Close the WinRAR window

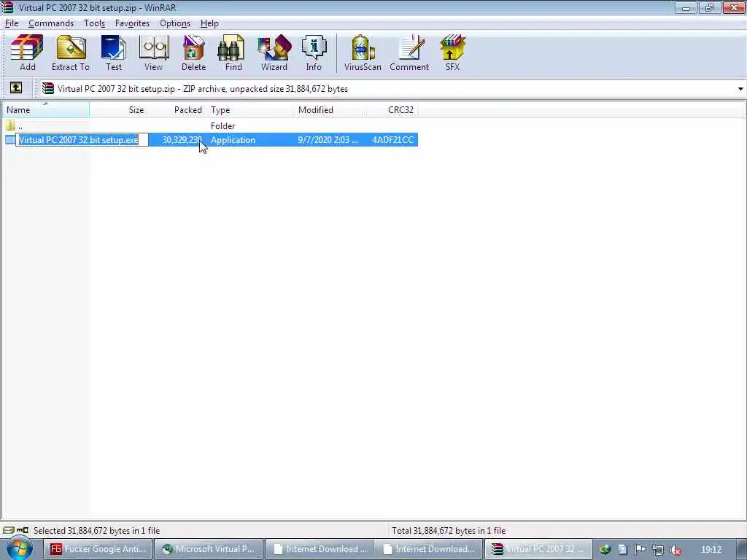[x=734, y=7]
